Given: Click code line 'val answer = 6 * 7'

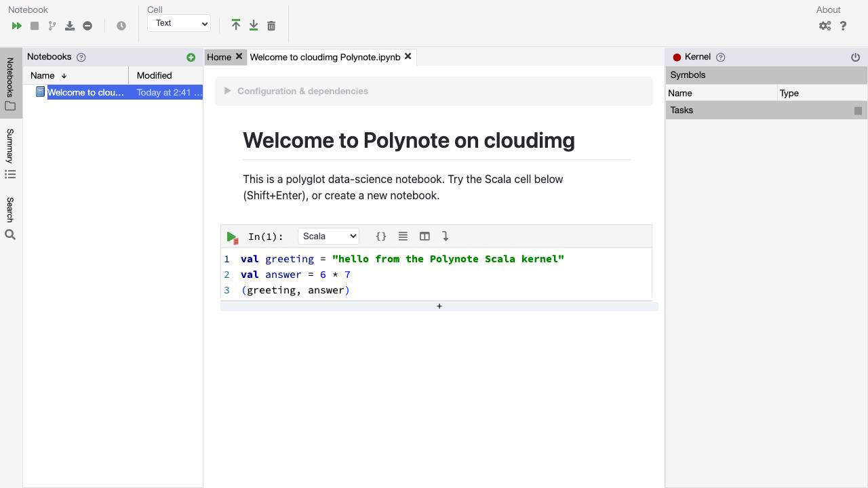Looking at the screenshot, I should click(x=296, y=274).
